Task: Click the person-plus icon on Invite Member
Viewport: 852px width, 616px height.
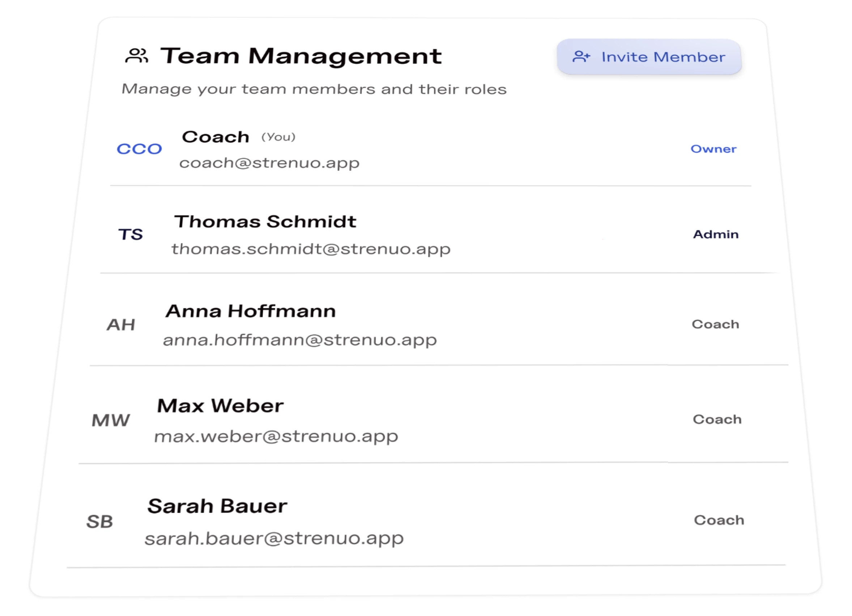Action: point(582,57)
